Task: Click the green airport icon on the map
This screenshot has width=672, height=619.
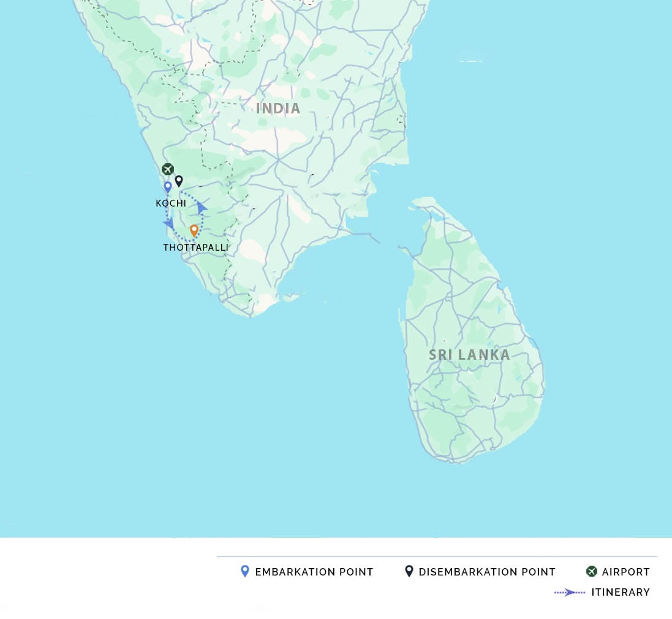Action: click(x=167, y=169)
